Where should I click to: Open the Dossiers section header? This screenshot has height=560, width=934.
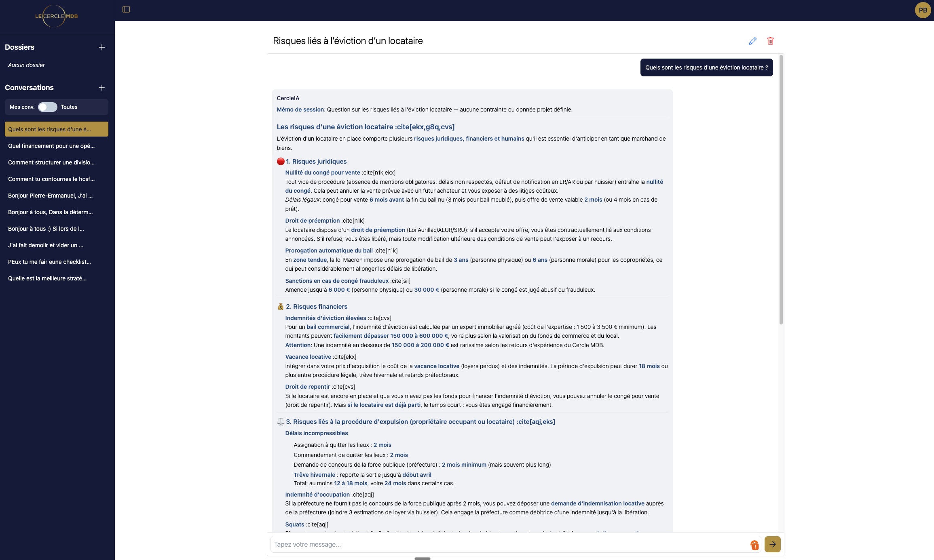pyautogui.click(x=19, y=47)
